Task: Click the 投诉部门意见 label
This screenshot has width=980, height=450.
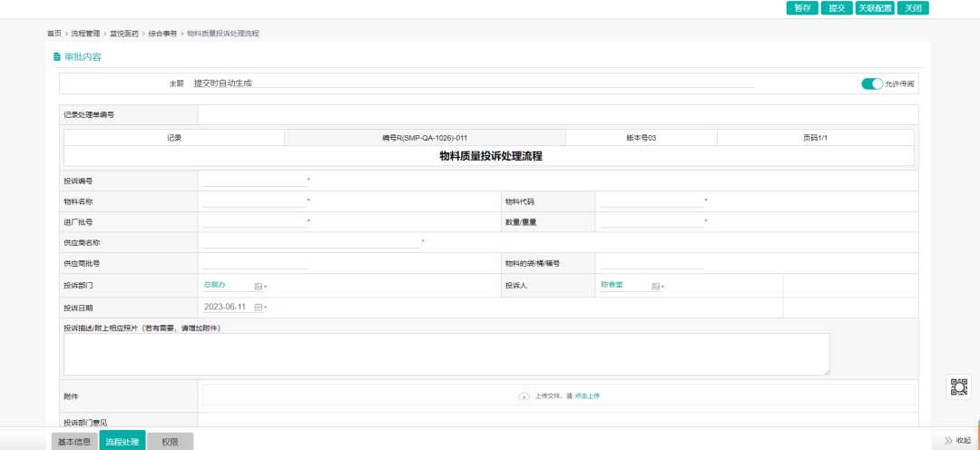Action: click(85, 423)
